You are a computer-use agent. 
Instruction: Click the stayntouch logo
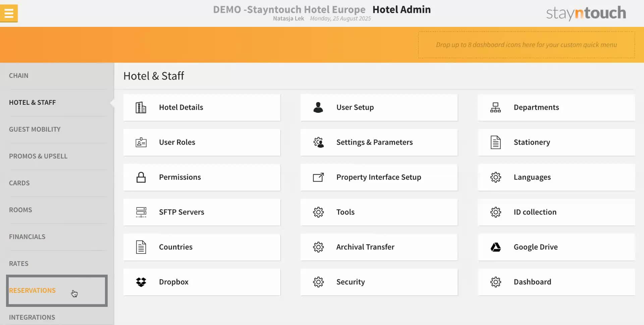coord(586,13)
